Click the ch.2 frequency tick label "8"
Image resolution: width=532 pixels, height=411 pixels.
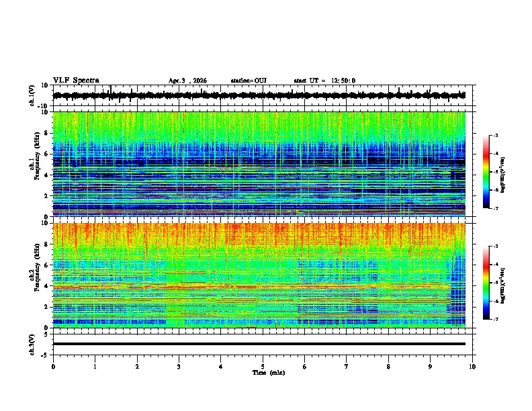tap(46, 244)
